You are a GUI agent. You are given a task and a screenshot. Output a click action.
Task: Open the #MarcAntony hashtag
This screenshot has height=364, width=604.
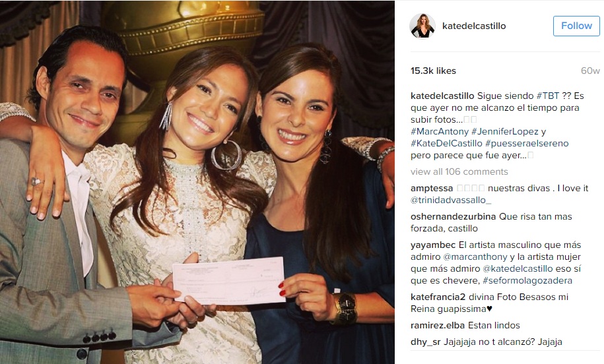[440, 131]
